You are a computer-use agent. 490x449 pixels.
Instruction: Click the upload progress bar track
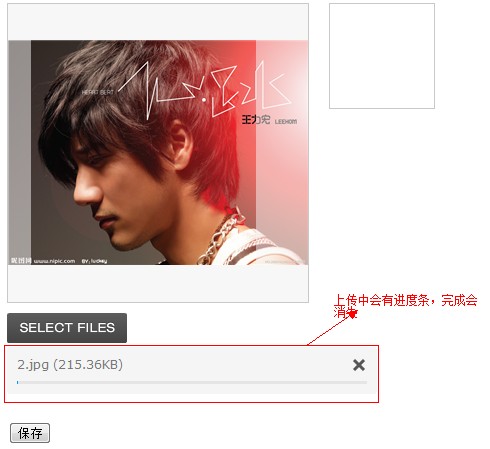(192, 382)
